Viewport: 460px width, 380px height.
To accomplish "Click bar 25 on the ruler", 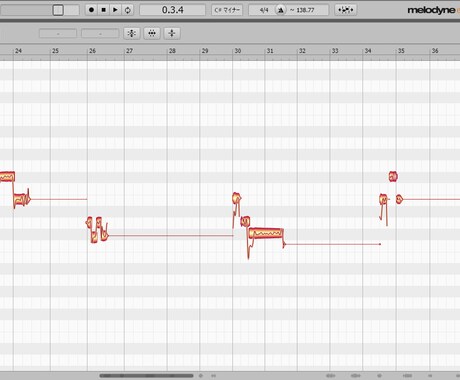I will pyautogui.click(x=55, y=51).
